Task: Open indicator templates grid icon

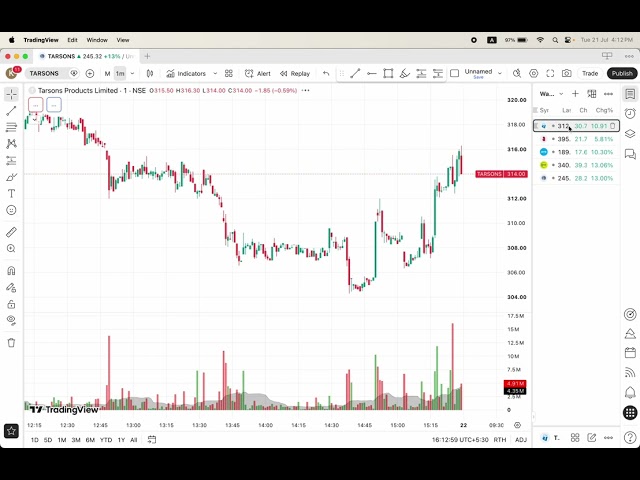Action: [229, 73]
